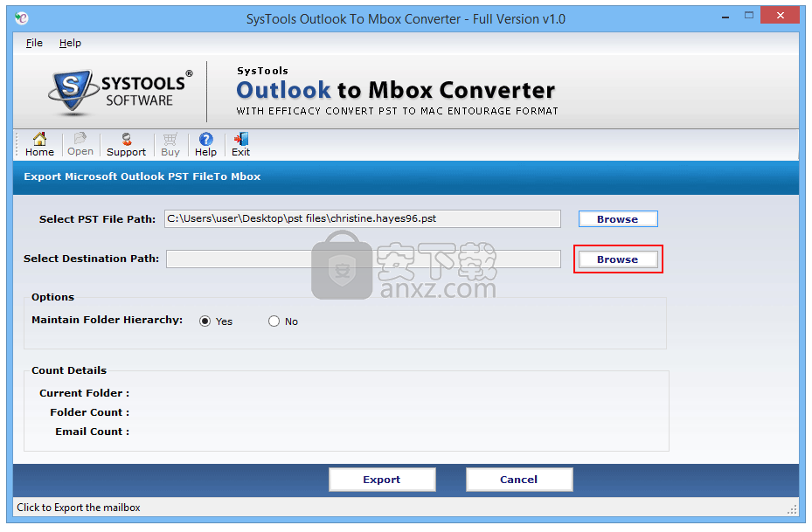
Task: Open the File menu
Action: pos(34,43)
